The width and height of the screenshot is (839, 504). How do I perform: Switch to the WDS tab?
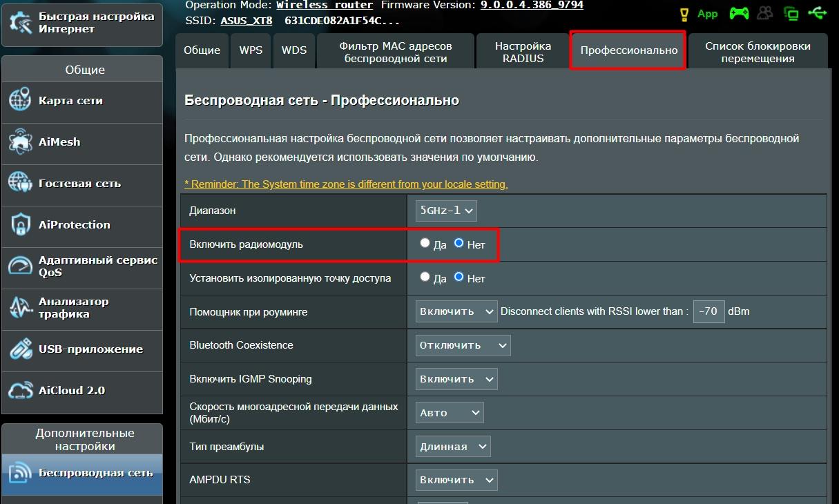coord(294,51)
